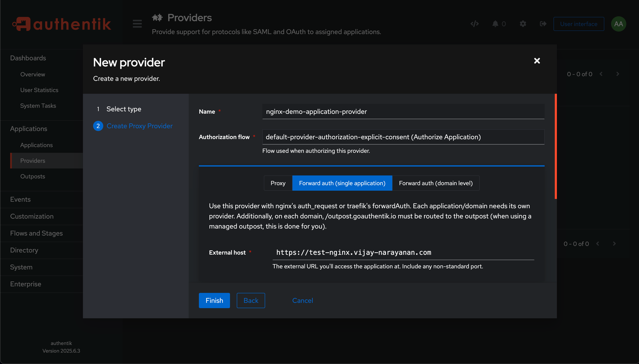Screen dimensions: 639x364
Task: Click the Providers puzzle icon in header
Action: [x=157, y=18]
